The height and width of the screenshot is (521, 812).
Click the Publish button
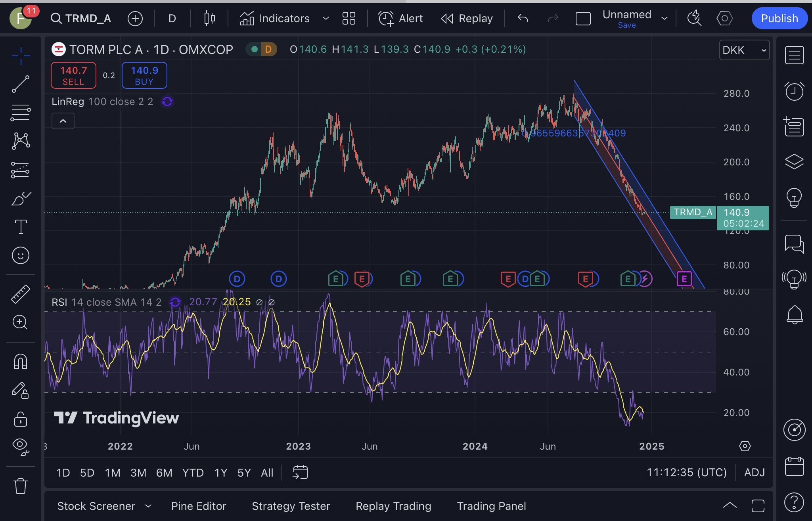pos(779,18)
